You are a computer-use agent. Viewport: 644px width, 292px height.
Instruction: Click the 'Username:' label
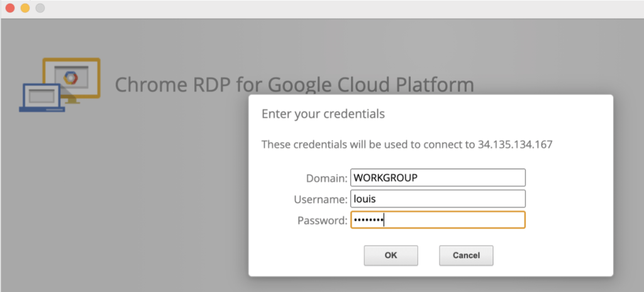[321, 199]
